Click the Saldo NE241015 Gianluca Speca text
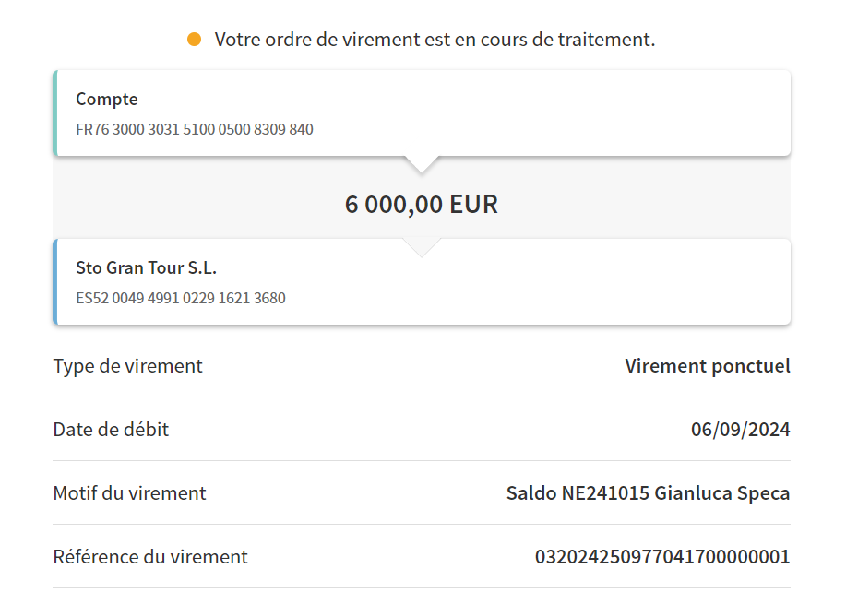846x616 pixels. click(x=649, y=493)
